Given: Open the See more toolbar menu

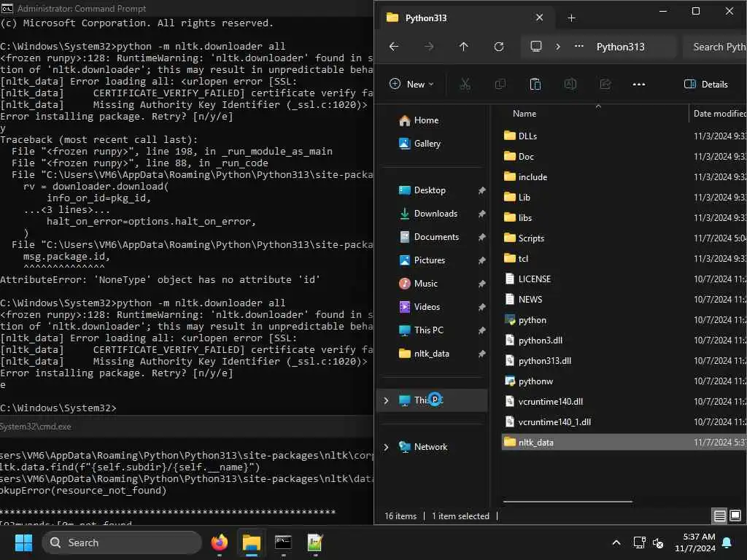Looking at the screenshot, I should point(639,85).
